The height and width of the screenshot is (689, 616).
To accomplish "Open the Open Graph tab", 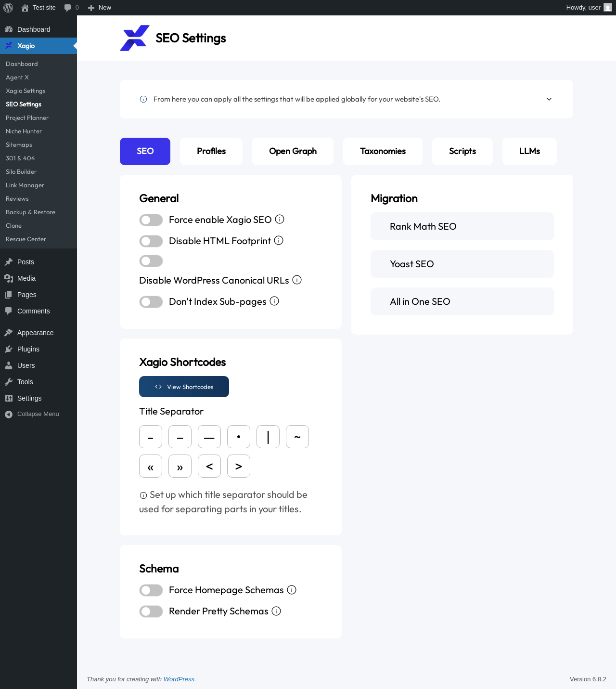I will click(293, 151).
